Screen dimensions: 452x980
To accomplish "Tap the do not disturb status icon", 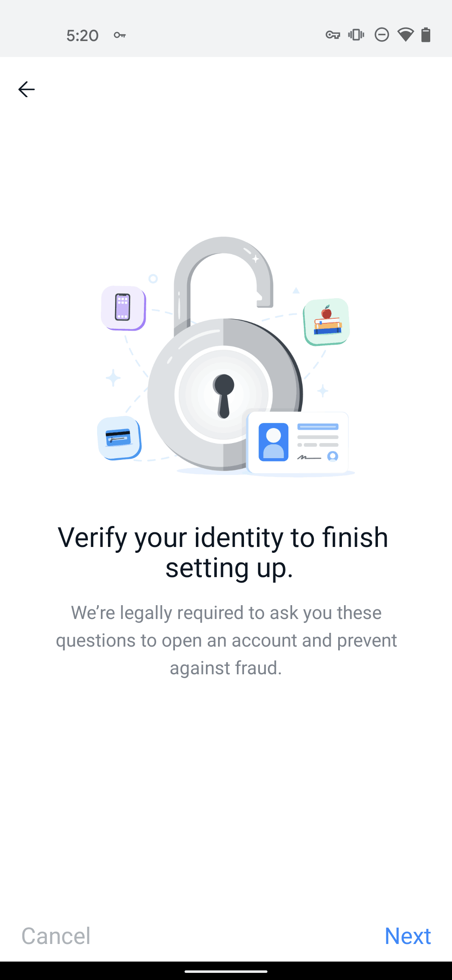I will tap(382, 35).
